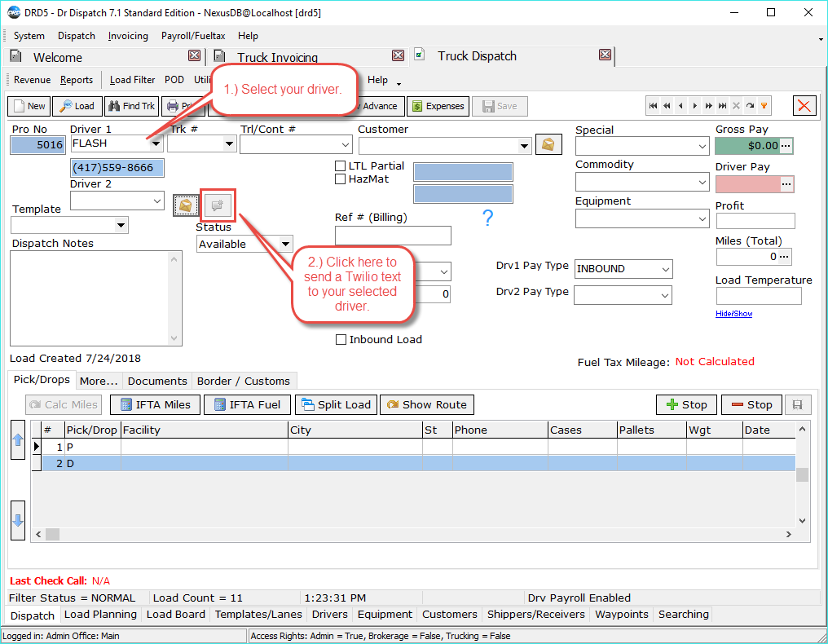Open the Dispatch menu
Image resolution: width=828 pixels, height=644 pixels.
(77, 36)
